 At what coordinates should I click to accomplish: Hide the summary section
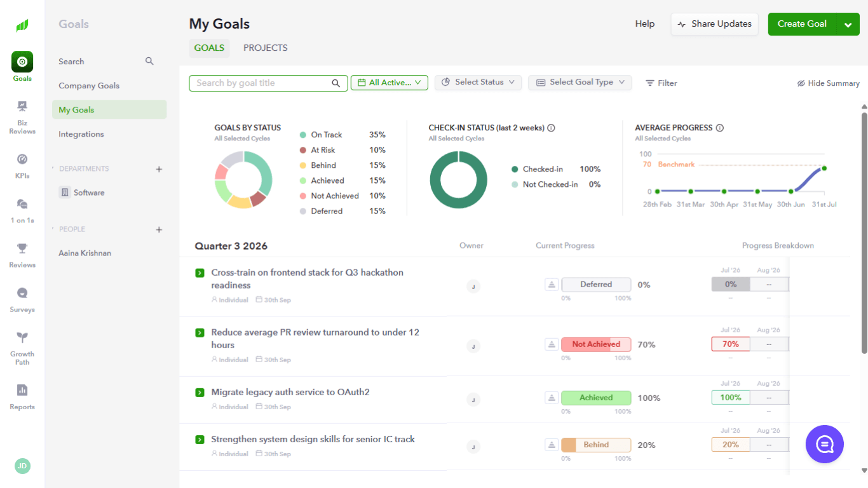point(829,83)
